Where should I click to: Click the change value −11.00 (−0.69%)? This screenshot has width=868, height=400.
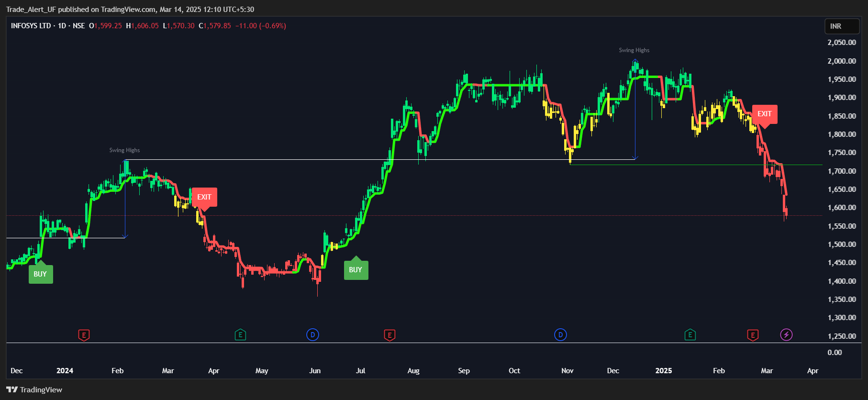tap(261, 26)
